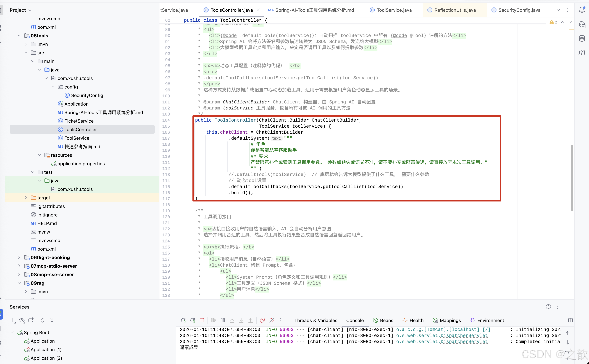Open the Maven tool window icon
Image resolution: width=589 pixels, height=364 pixels.
582,52
